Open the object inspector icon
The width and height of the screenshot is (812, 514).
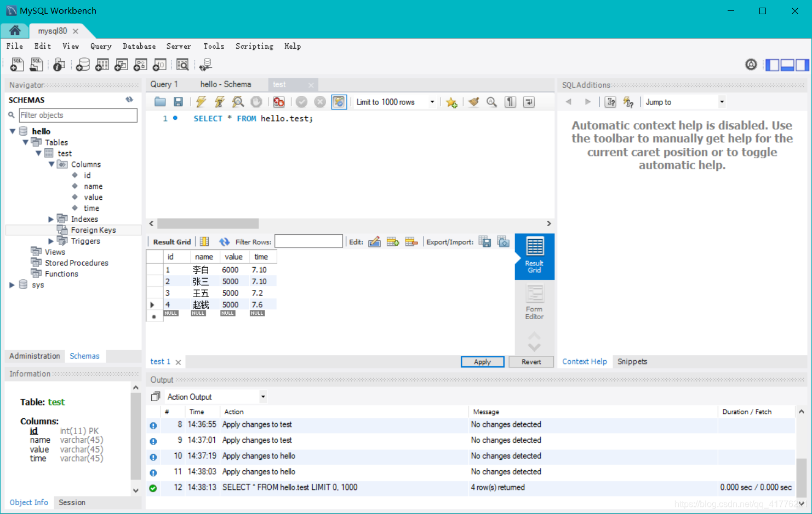[59, 65]
